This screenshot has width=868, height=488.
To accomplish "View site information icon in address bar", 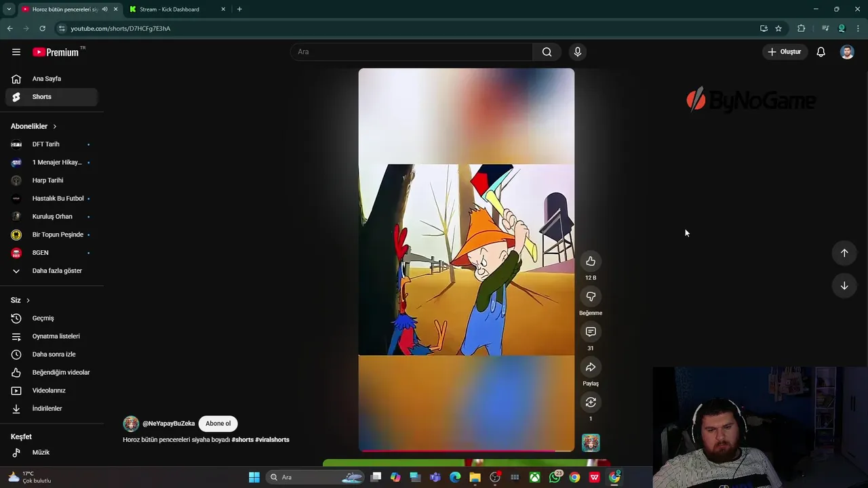I will click(x=62, y=28).
